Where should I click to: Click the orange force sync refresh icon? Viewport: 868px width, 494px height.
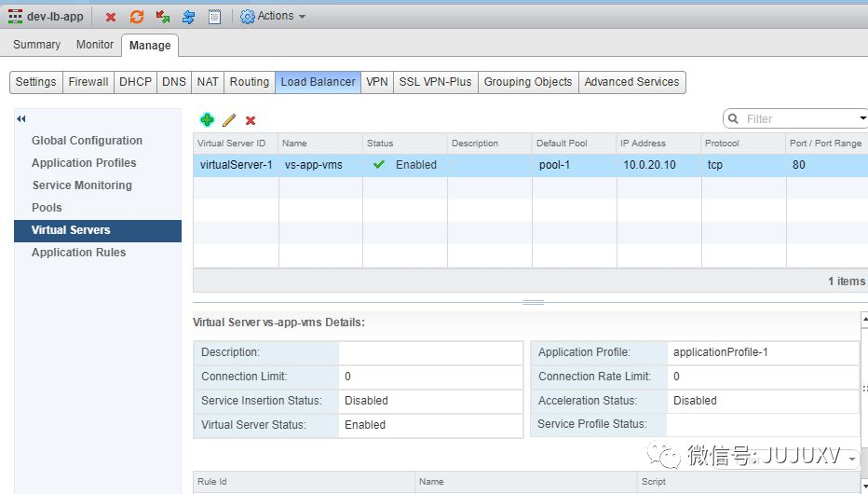pos(137,17)
